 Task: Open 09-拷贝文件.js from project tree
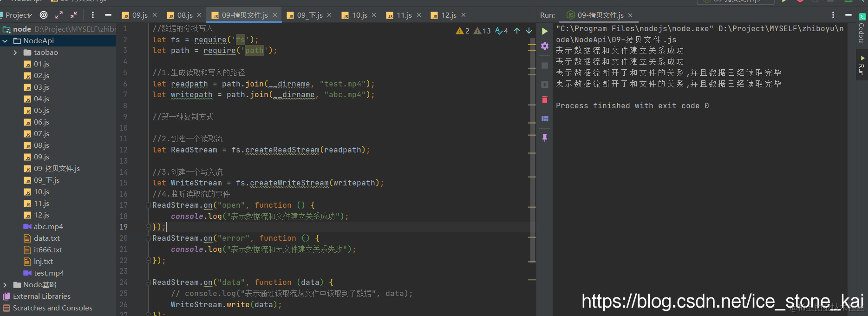pos(57,169)
